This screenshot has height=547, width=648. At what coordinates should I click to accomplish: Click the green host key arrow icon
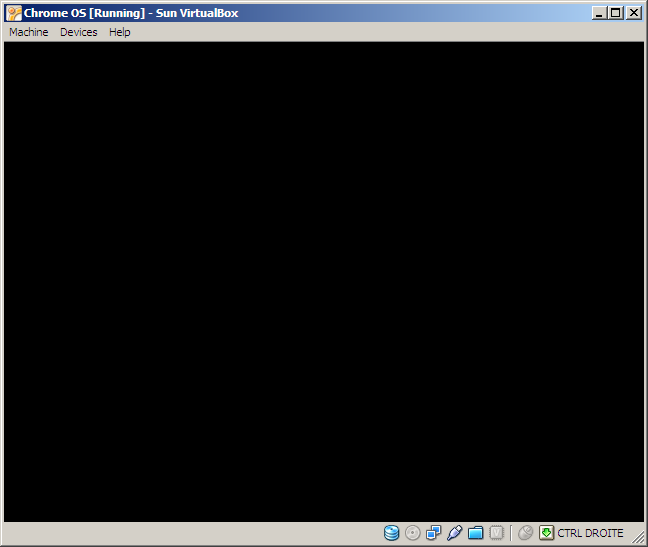[546, 533]
